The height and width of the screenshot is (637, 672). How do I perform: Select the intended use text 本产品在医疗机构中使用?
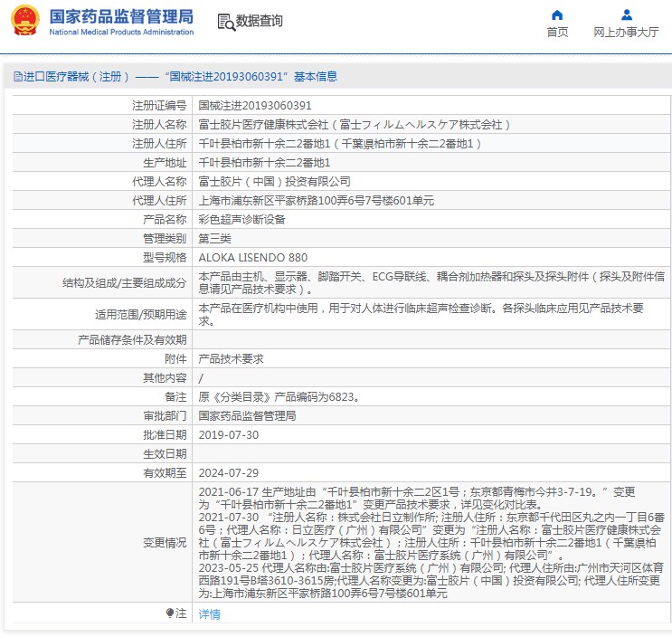tap(421, 315)
